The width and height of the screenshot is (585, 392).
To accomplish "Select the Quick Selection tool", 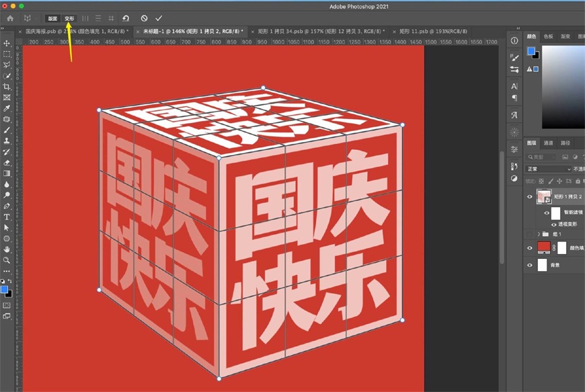I will (x=7, y=76).
